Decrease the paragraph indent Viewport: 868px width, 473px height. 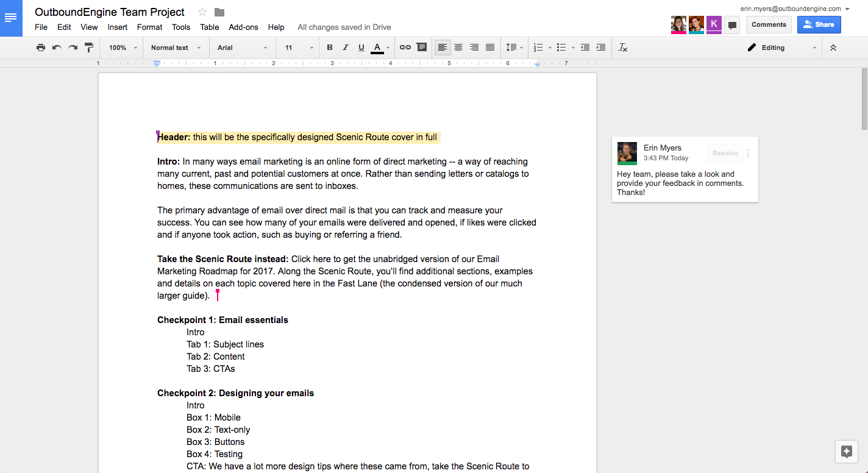click(x=585, y=48)
